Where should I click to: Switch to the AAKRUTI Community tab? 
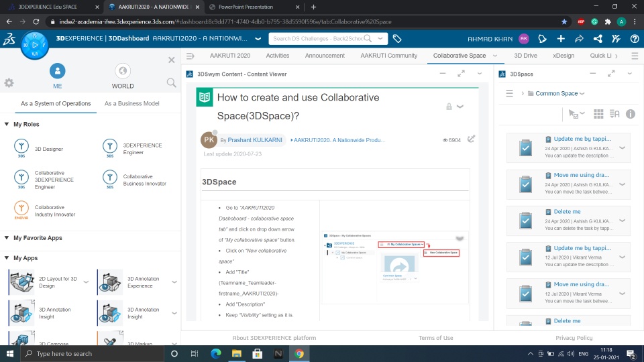tap(389, 56)
